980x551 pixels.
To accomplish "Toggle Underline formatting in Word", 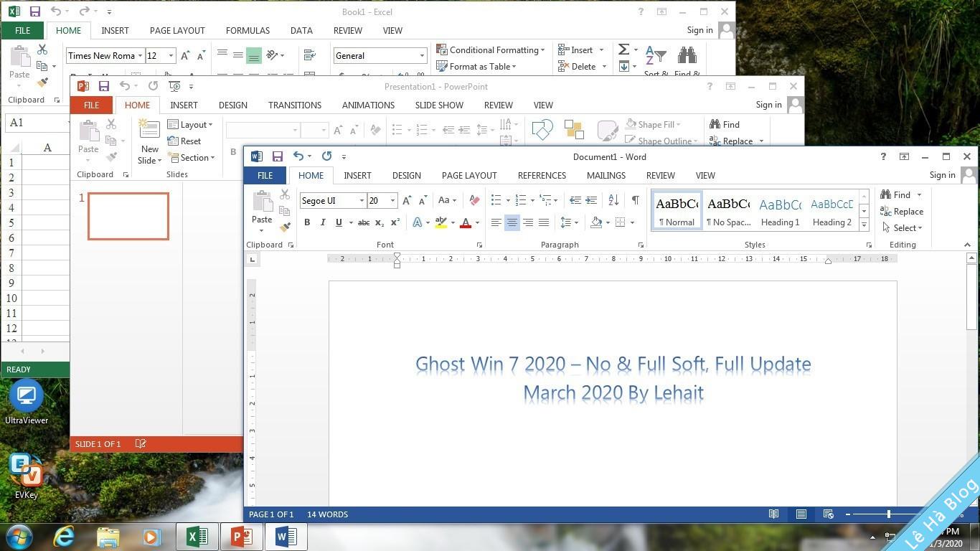I will 339,222.
